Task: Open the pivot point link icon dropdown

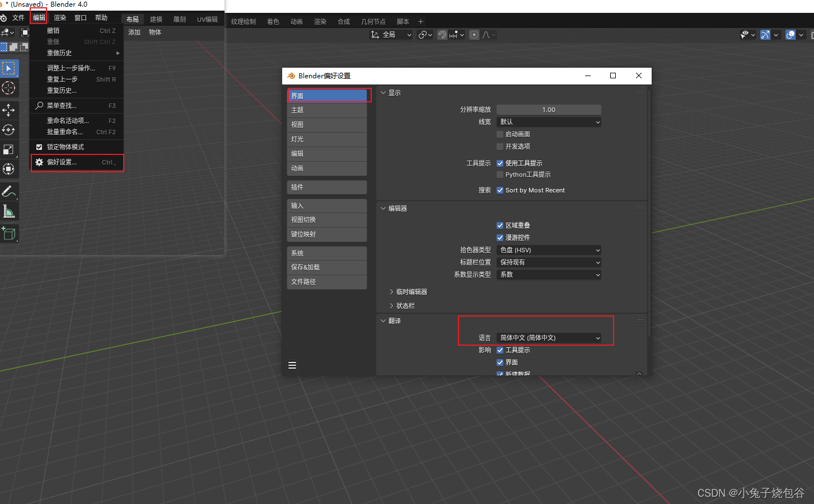Action: click(425, 35)
